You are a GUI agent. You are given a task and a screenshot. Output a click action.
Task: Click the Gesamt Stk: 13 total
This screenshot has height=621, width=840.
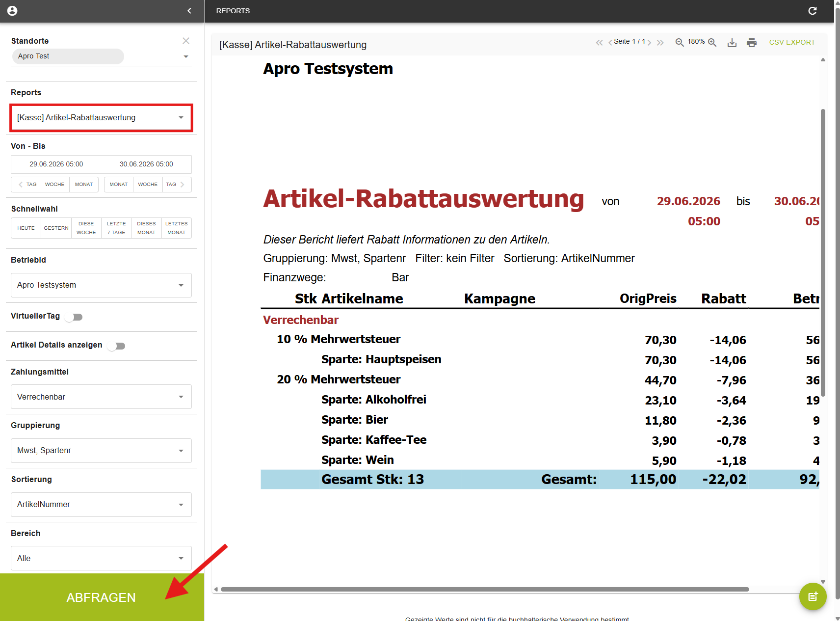click(x=372, y=480)
